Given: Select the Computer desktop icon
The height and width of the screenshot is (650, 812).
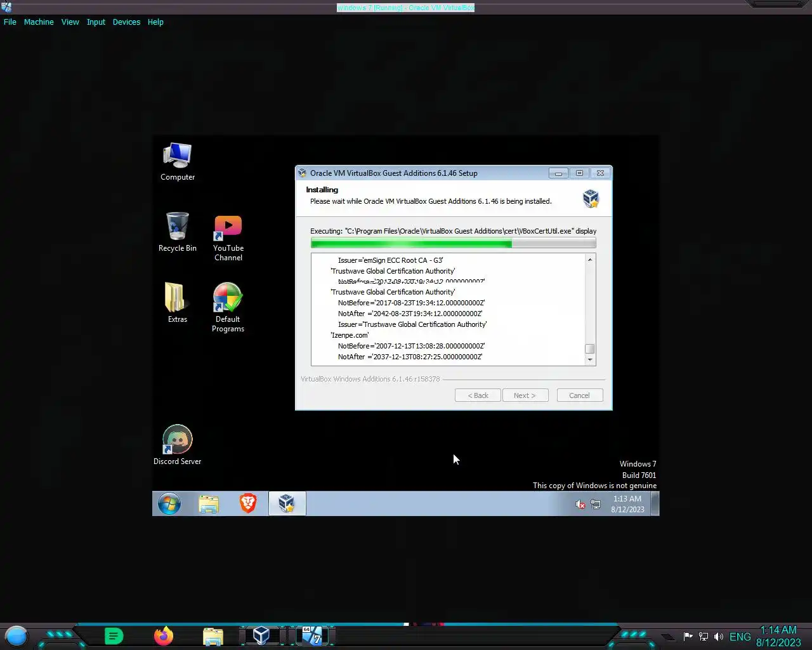Looking at the screenshot, I should point(178,162).
